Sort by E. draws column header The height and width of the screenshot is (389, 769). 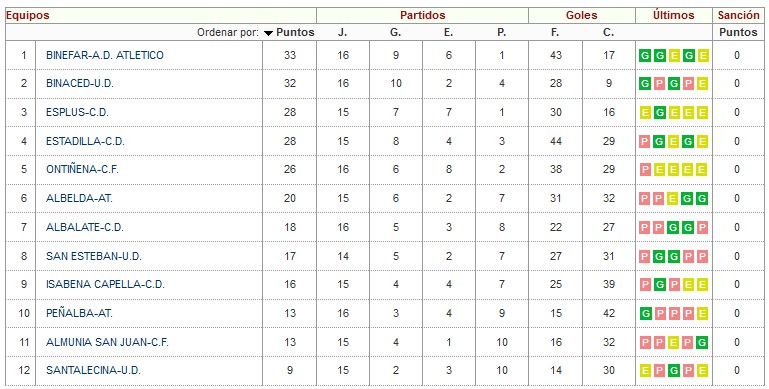(448, 32)
